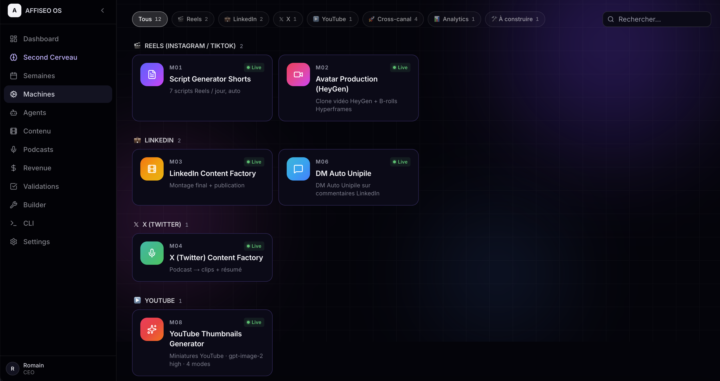The width and height of the screenshot is (720, 381).
Task: Click the X (TWITTER) section heading
Action: [x=161, y=224]
